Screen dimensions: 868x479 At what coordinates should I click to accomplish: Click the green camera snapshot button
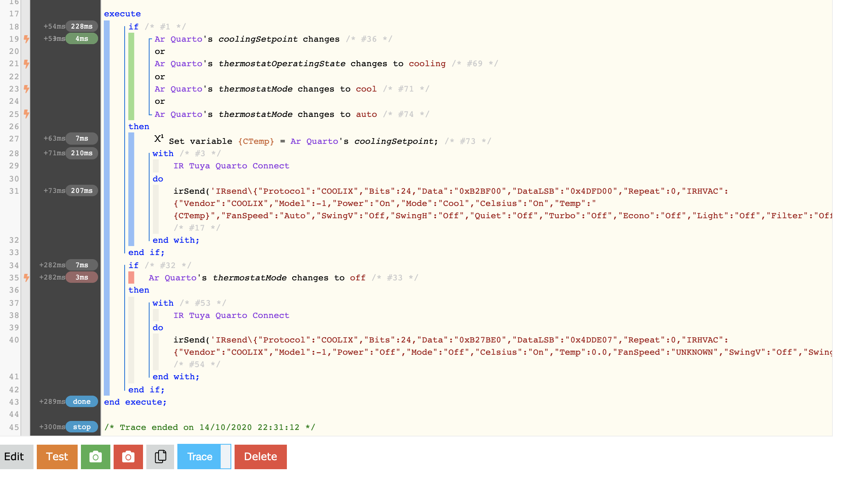pos(96,457)
